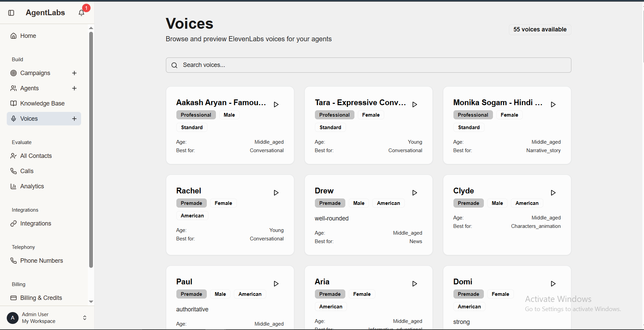644x330 pixels.
Task: Open notifications via the bell icon
Action: 81,13
